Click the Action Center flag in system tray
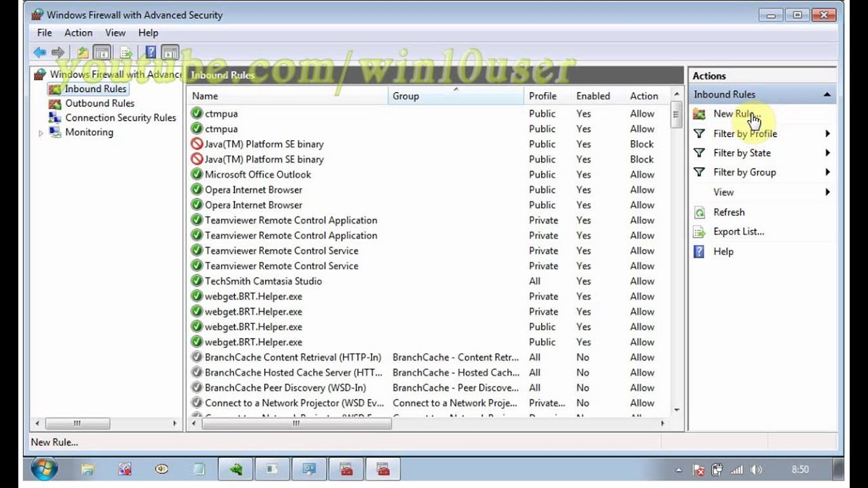Image resolution: width=868 pixels, height=488 pixels. [x=699, y=469]
